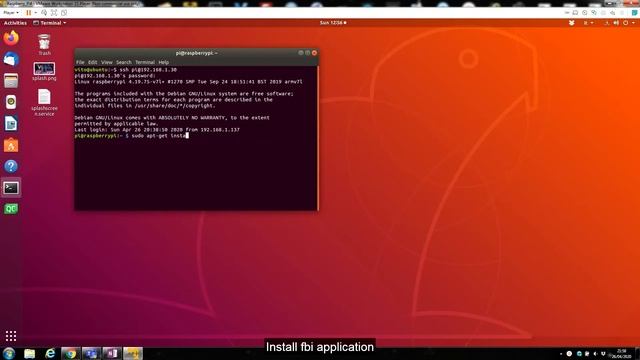Open Windows Explorer from the taskbar
Viewport: 640px width, 360px height.
(x=29, y=353)
